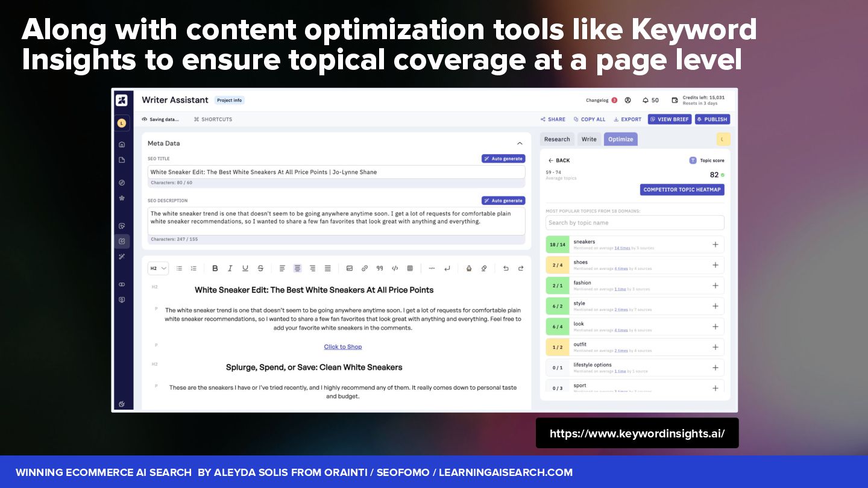Switch to the Write tab
This screenshot has width=868, height=488.
coord(589,139)
